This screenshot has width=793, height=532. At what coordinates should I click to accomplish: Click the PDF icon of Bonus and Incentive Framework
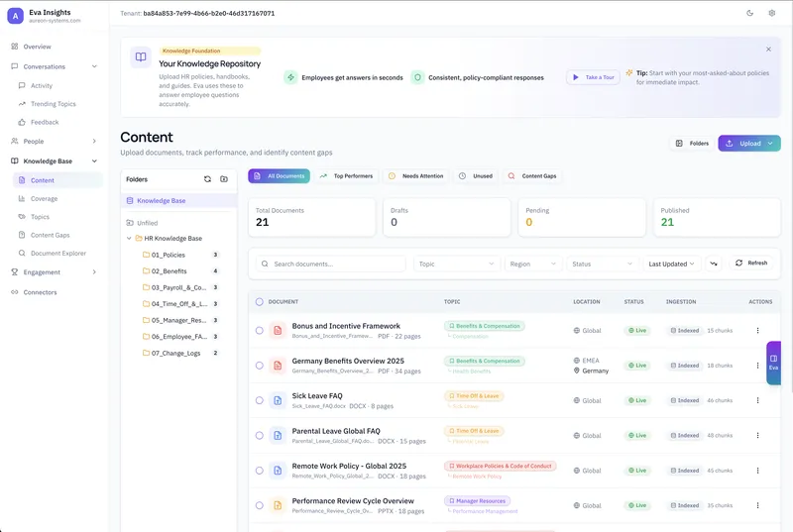(278, 331)
